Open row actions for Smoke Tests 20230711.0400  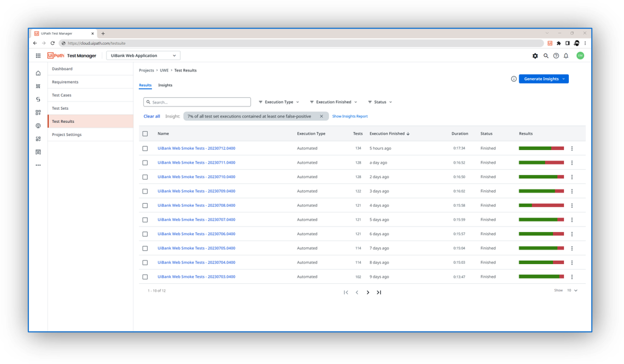[x=572, y=163]
